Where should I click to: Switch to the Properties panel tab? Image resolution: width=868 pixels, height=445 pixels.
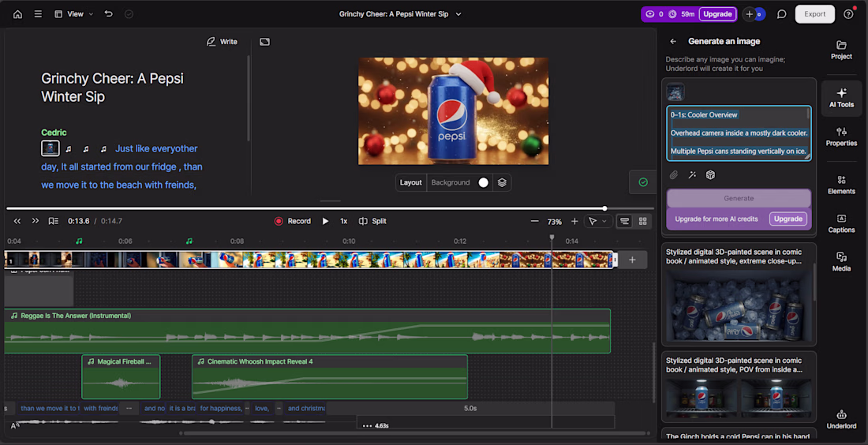[841, 136]
